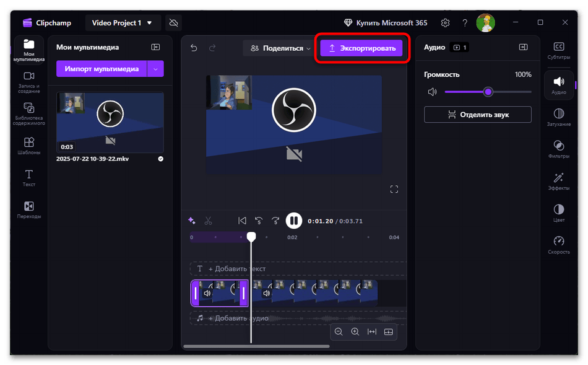
Task: Click the playhead marker on the ruler
Action: 251,237
